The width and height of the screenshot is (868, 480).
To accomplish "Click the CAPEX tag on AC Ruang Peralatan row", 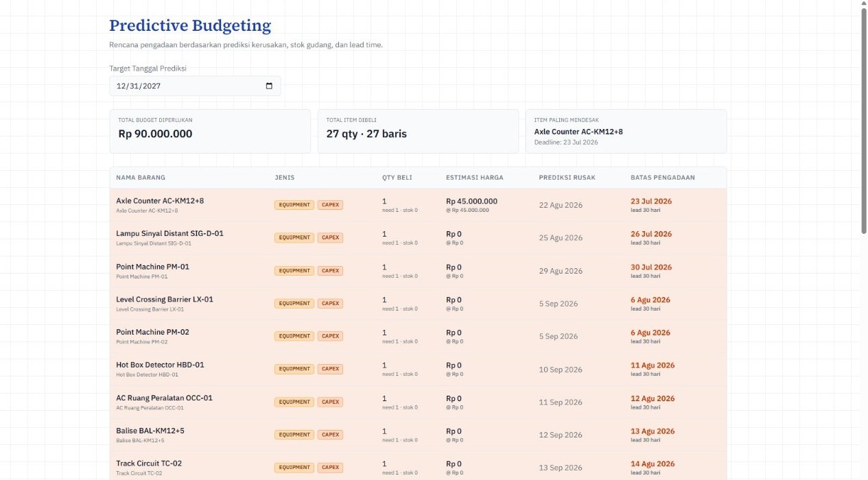I will coord(330,402).
